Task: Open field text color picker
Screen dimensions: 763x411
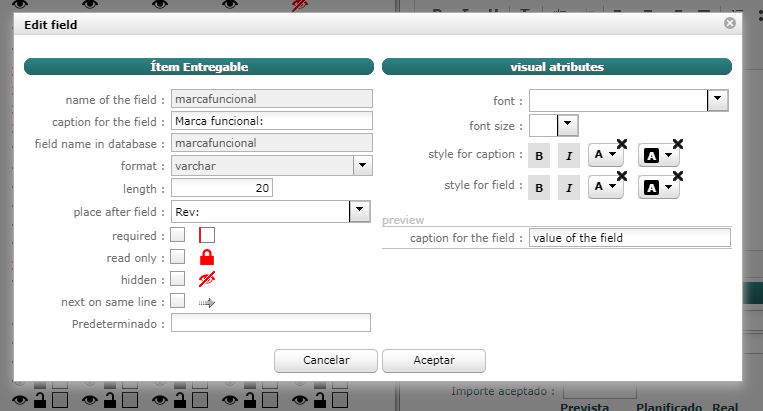Action: (605, 187)
